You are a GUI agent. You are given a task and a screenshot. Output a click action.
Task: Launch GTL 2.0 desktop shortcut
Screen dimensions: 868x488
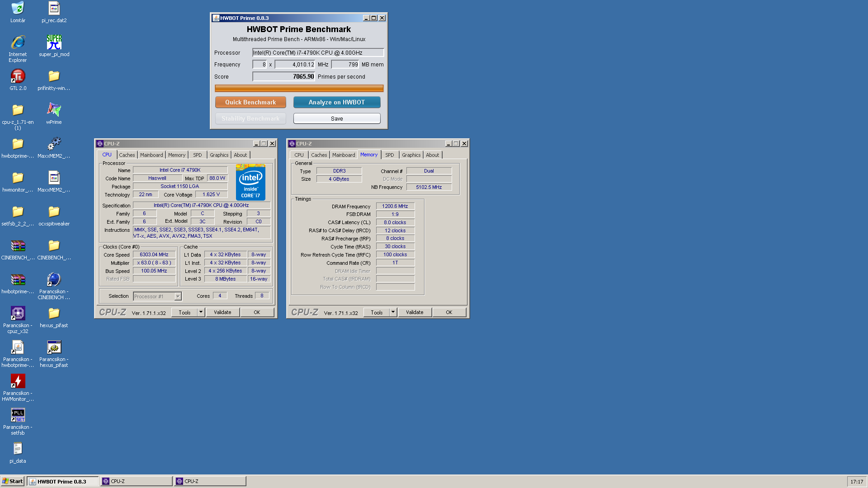18,76
